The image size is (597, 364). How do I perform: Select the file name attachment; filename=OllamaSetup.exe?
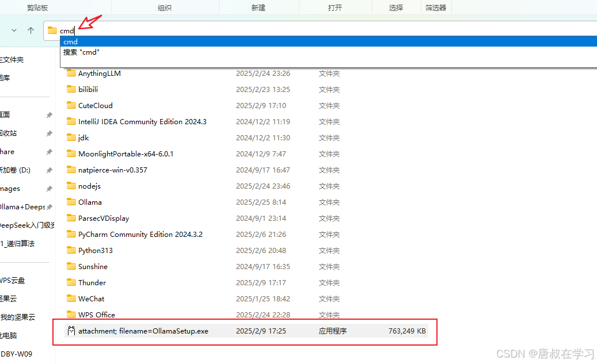pos(143,331)
